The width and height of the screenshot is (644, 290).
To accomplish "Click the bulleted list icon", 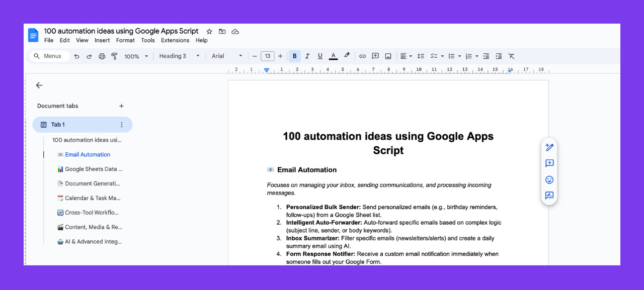I will [x=451, y=56].
